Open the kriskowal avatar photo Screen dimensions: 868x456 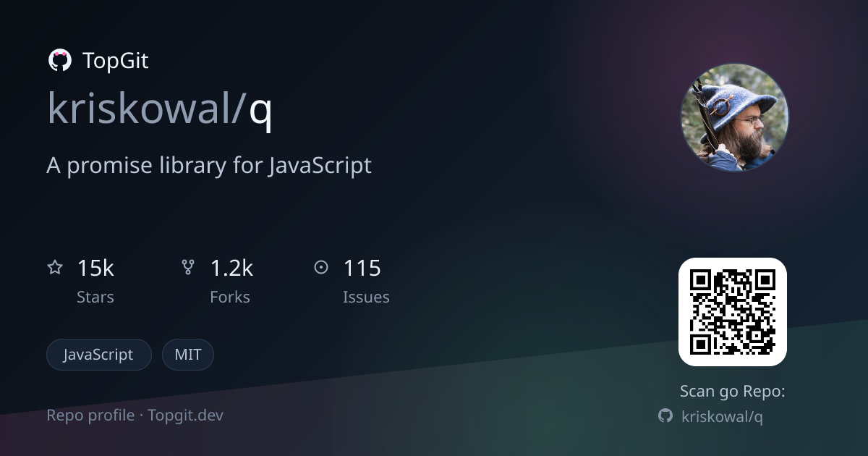[x=735, y=117]
